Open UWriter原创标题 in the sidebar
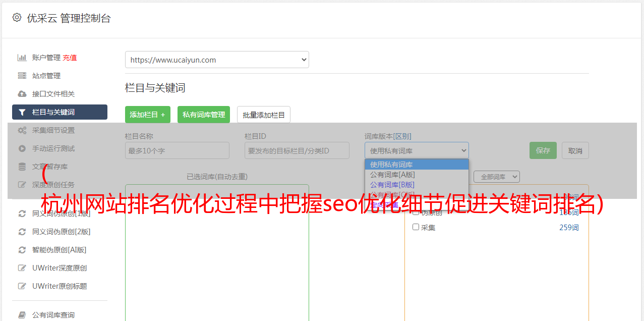 pyautogui.click(x=60, y=286)
